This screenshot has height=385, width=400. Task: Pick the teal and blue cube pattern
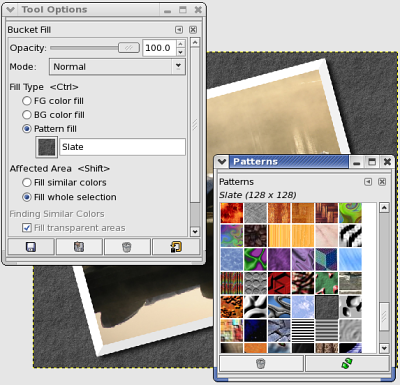click(326, 259)
